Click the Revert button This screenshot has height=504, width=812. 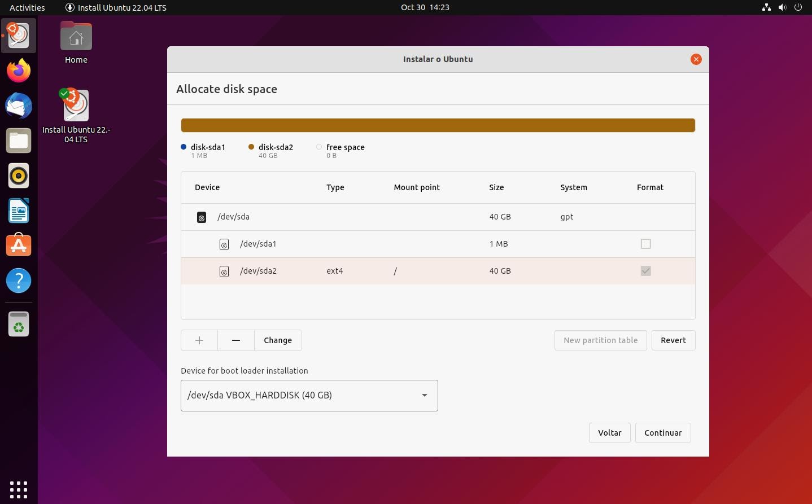click(673, 340)
